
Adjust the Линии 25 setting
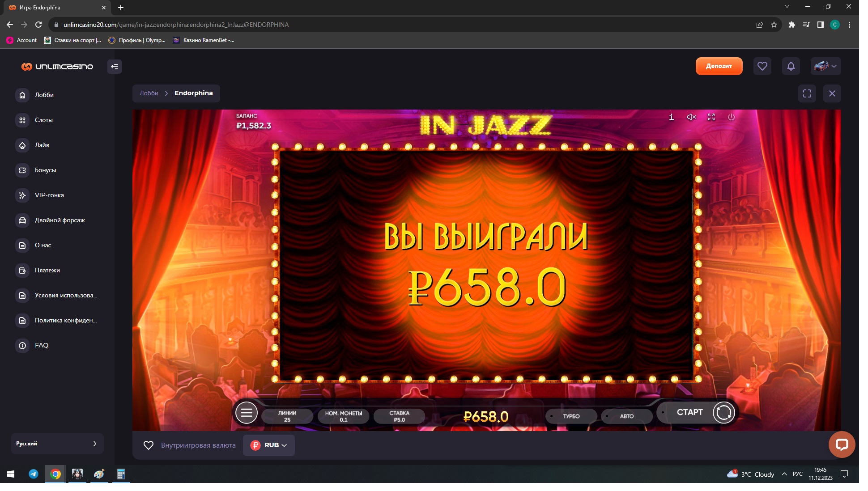point(287,416)
